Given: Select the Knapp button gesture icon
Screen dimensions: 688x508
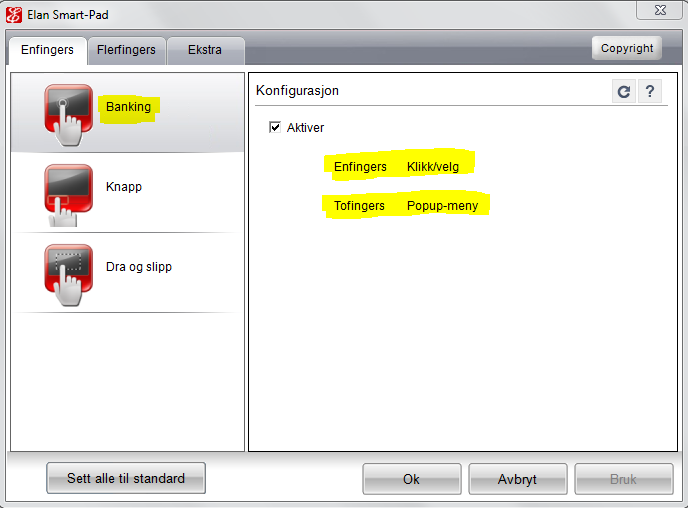Looking at the screenshot, I should [68, 195].
